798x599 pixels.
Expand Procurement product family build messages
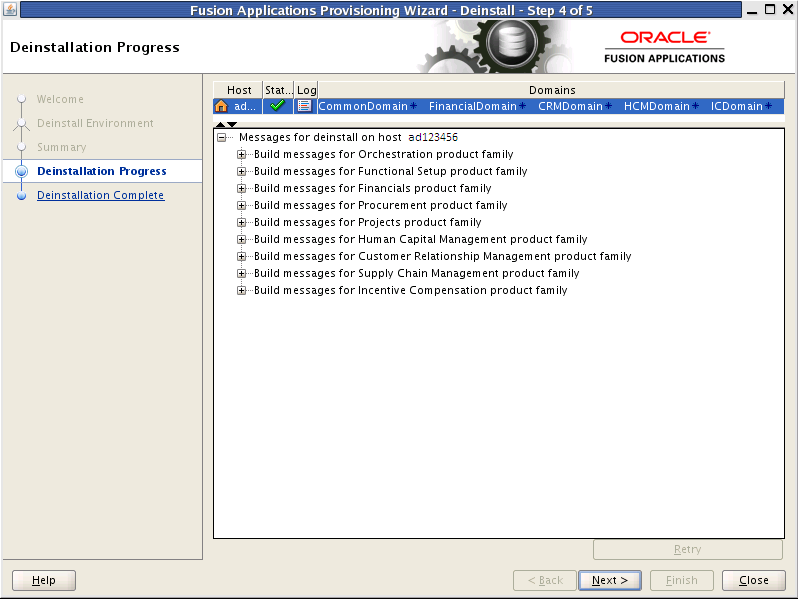[x=242, y=206]
